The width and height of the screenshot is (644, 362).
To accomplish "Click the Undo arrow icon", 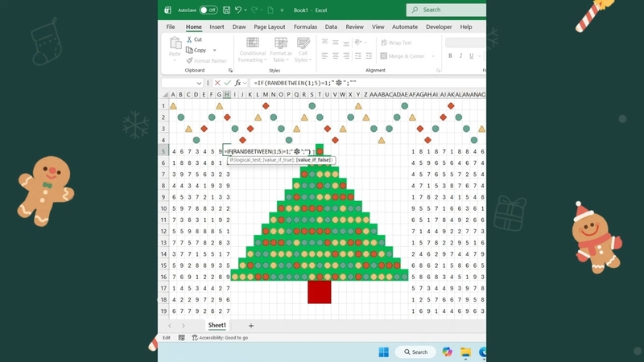I will pyautogui.click(x=237, y=10).
